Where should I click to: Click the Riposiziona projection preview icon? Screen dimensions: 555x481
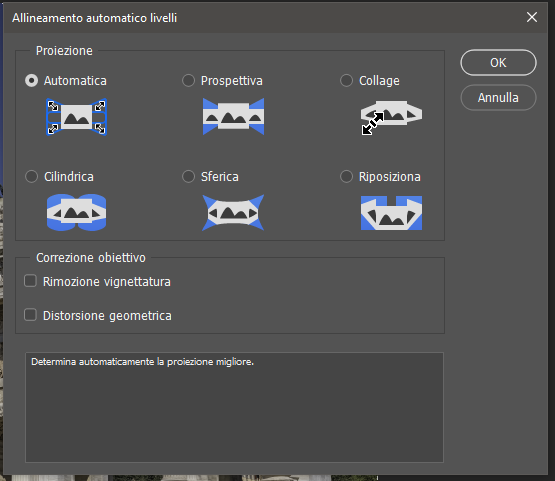391,213
